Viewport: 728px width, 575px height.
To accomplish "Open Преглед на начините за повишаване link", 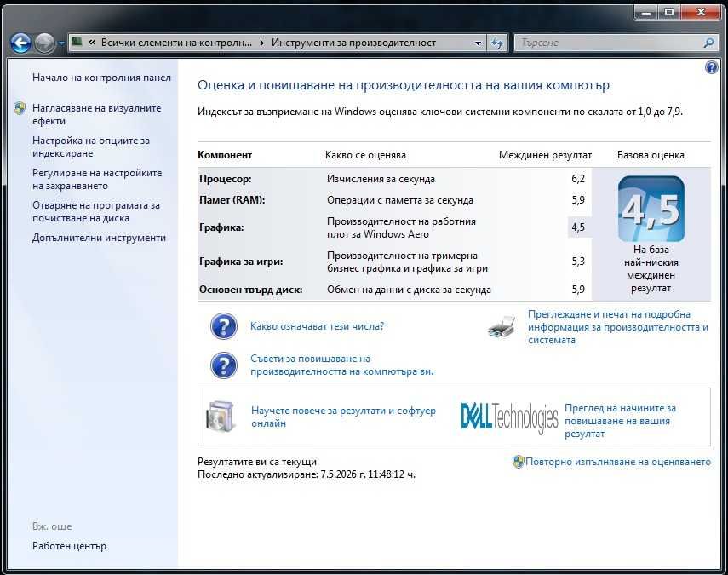I will (x=620, y=421).
